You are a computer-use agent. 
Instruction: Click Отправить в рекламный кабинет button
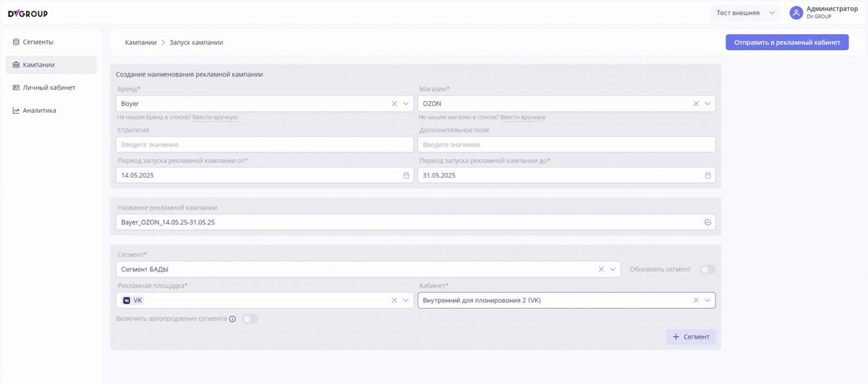[787, 42]
